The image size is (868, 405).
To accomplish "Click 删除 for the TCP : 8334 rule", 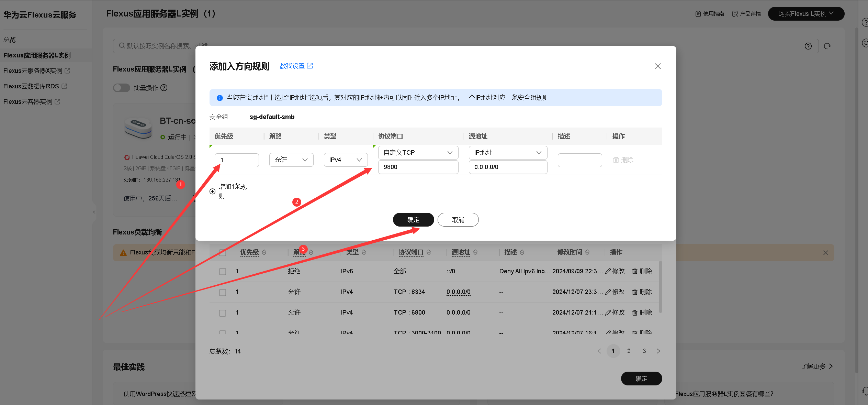I will [x=642, y=292].
